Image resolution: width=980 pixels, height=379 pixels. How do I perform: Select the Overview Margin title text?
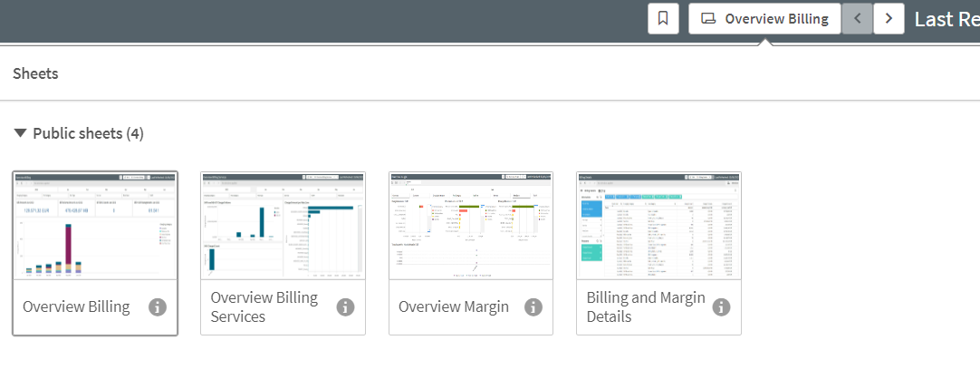click(454, 307)
